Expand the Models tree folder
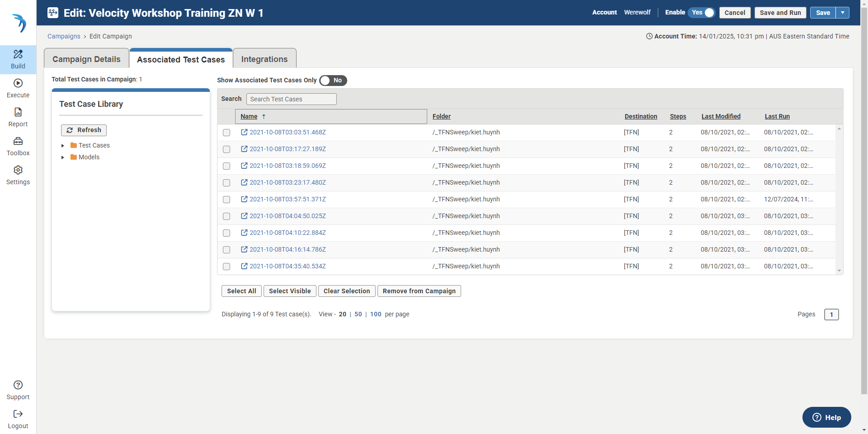 tap(63, 157)
